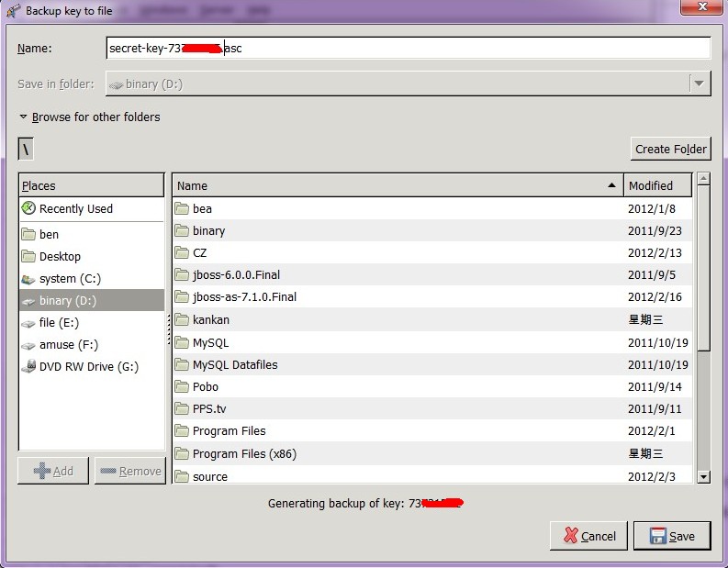728x568 pixels.
Task: Close the Backup key to file dialog
Action: [702, 7]
